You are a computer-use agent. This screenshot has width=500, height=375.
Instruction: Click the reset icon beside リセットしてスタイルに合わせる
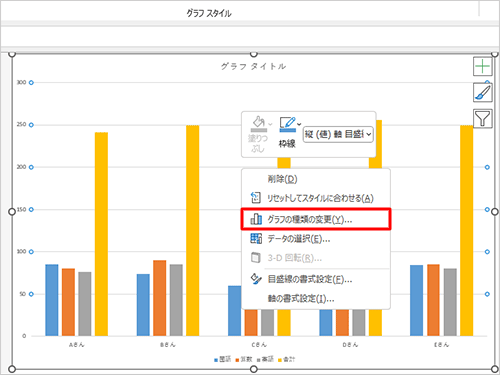[x=256, y=198]
